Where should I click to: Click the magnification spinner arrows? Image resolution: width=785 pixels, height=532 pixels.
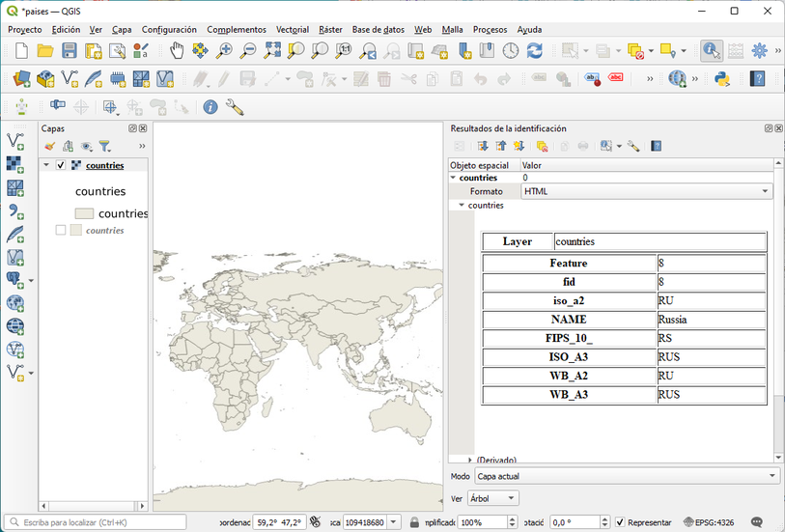coord(512,522)
